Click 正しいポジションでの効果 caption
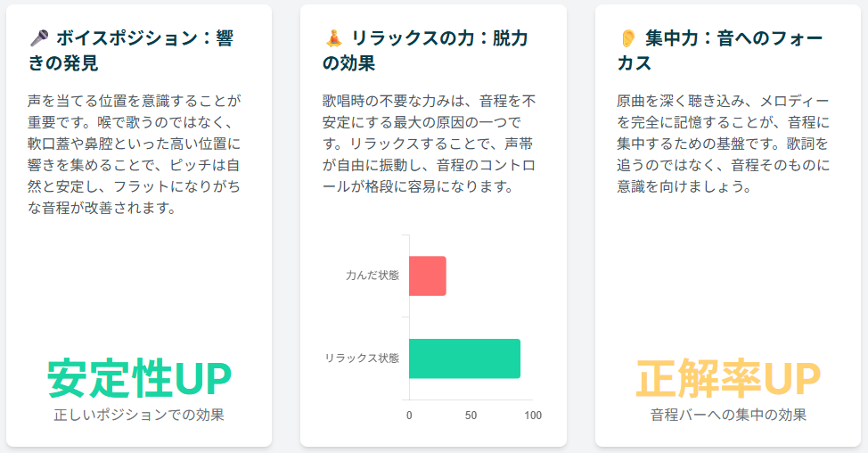Screen dimensions: 868x453 pos(139,415)
